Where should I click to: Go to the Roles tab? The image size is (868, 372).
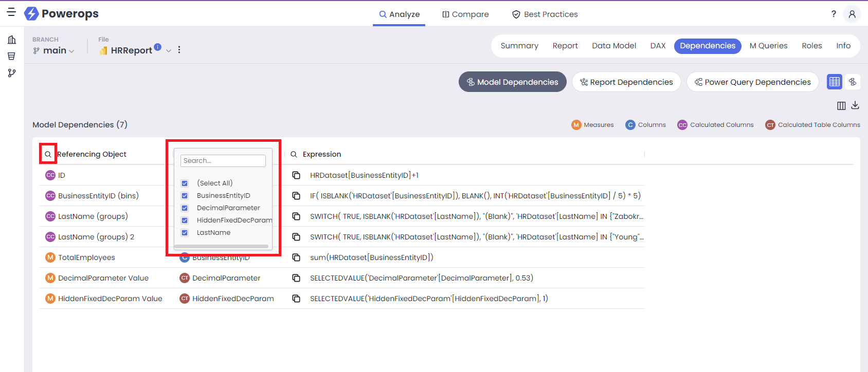[811, 46]
